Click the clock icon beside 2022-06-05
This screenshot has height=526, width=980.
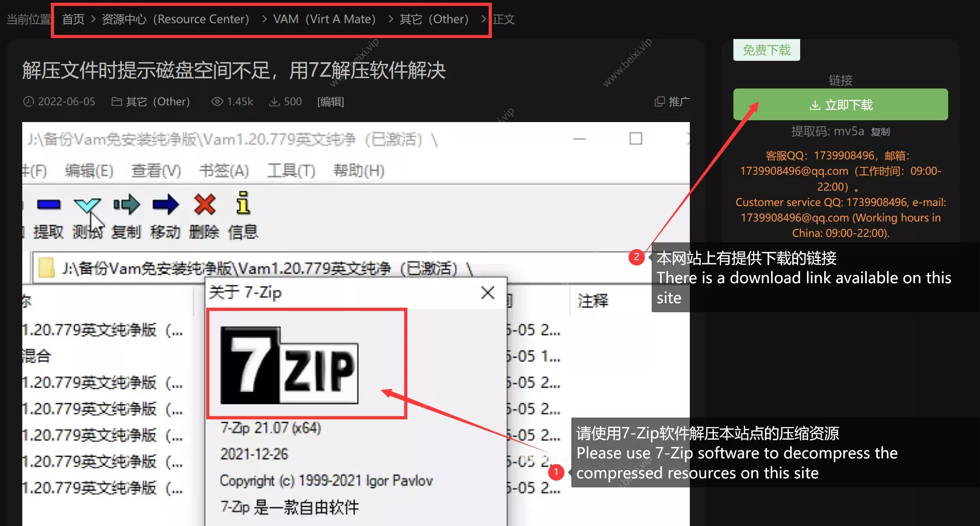click(x=28, y=101)
